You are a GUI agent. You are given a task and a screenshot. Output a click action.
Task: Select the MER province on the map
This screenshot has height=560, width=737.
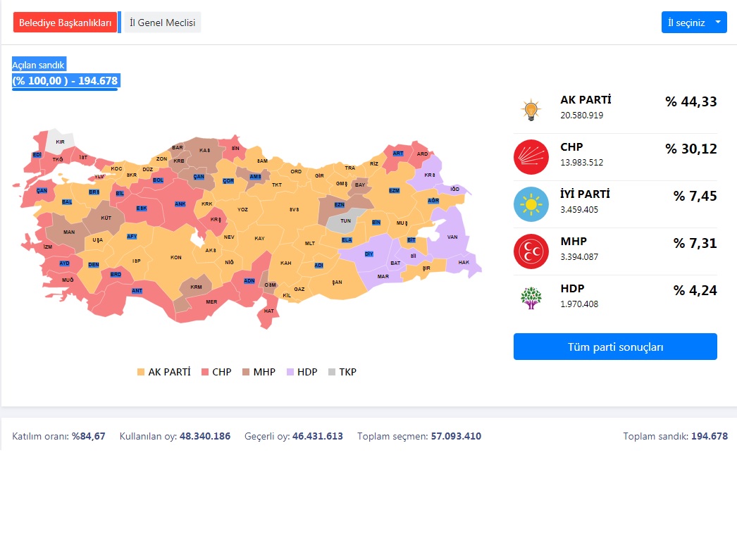[x=211, y=302]
